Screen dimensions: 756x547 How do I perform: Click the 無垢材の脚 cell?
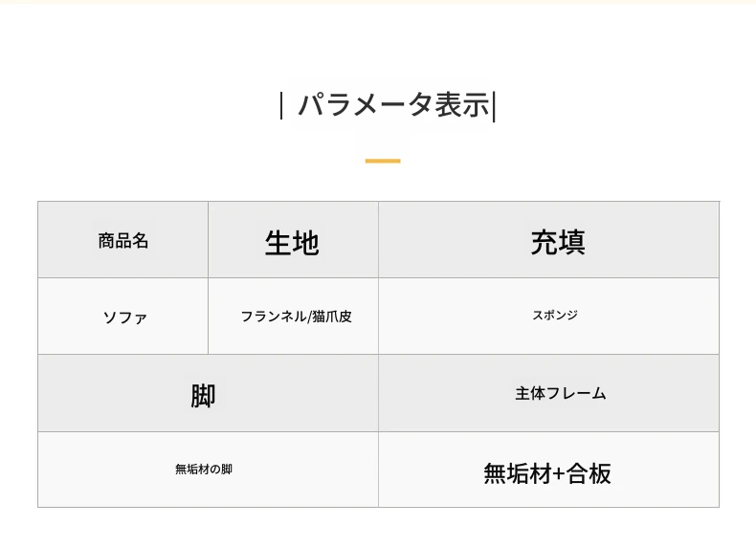coord(203,470)
